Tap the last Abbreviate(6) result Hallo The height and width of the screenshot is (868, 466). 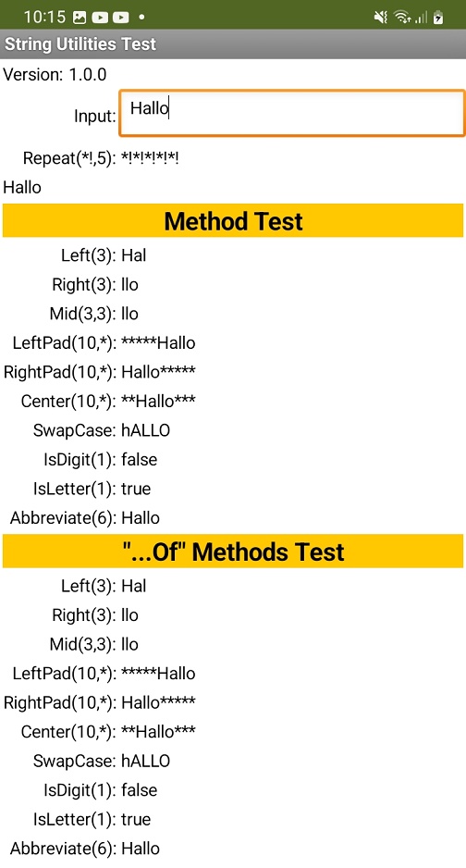point(141,848)
